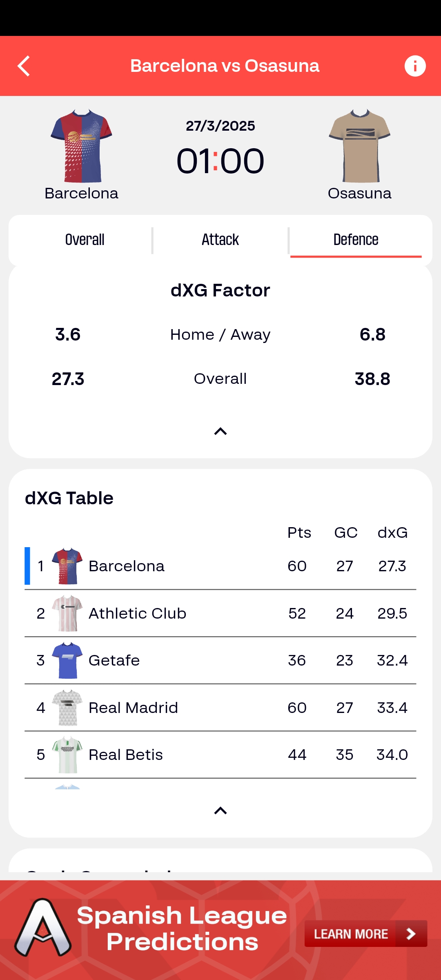Tap Athletic Club jersey in dXG table
The width and height of the screenshot is (441, 980).
pyautogui.click(x=67, y=613)
